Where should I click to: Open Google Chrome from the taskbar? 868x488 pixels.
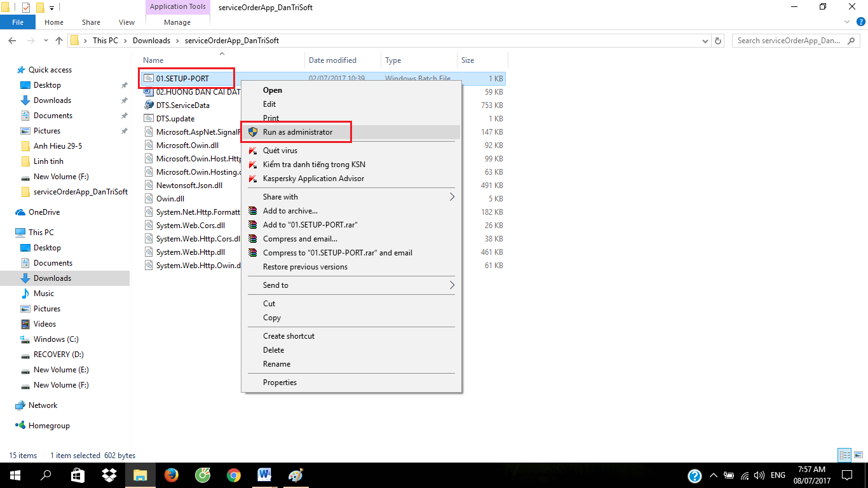(234, 475)
